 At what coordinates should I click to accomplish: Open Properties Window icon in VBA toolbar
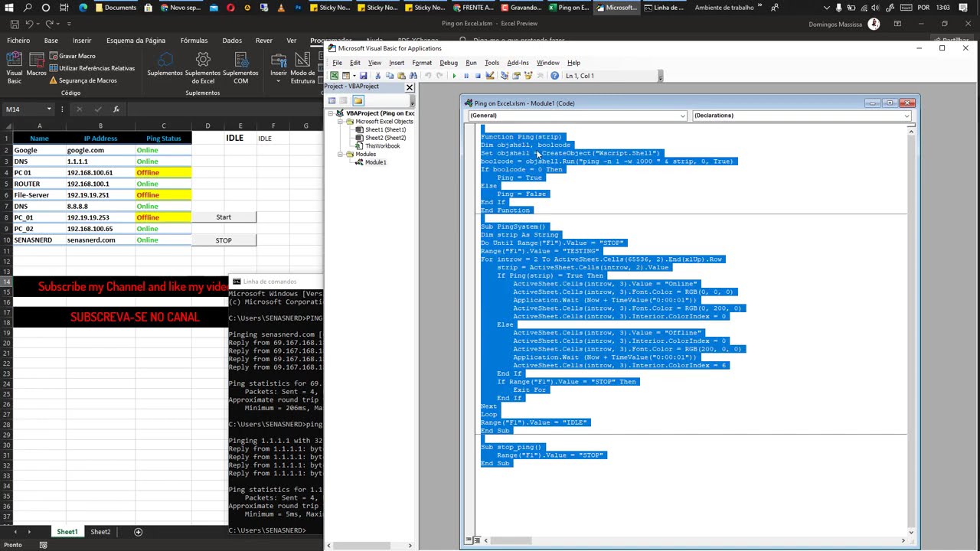coord(517,76)
